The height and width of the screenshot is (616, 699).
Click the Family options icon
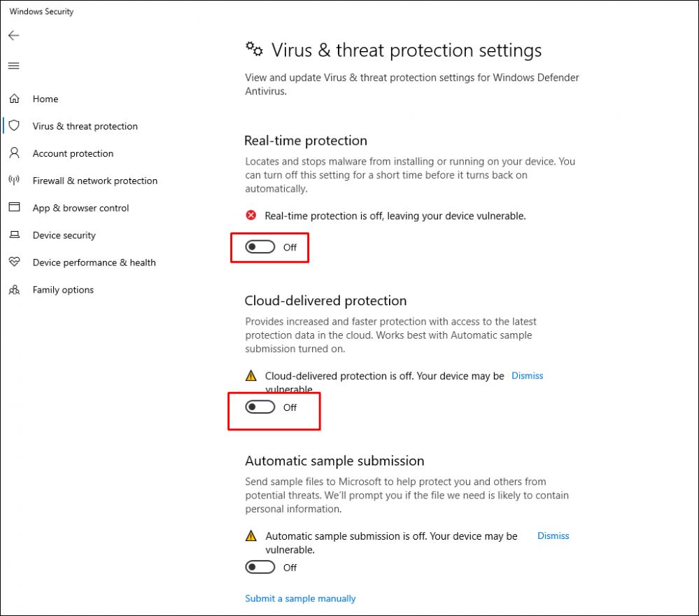coord(14,290)
